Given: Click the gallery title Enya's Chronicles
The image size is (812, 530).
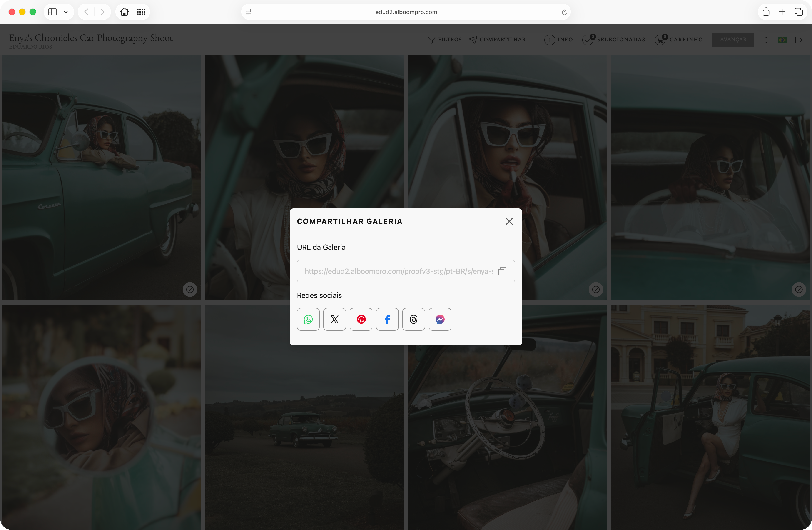Looking at the screenshot, I should click(91, 38).
